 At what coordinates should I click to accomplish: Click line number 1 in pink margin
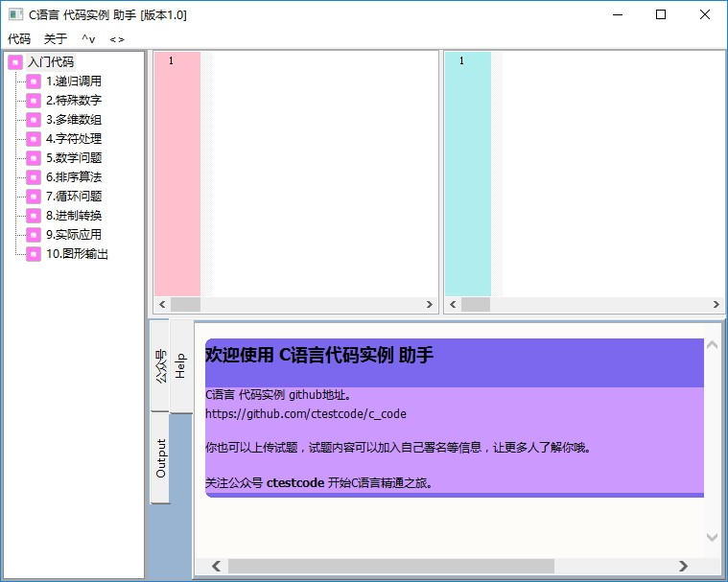tap(171, 60)
